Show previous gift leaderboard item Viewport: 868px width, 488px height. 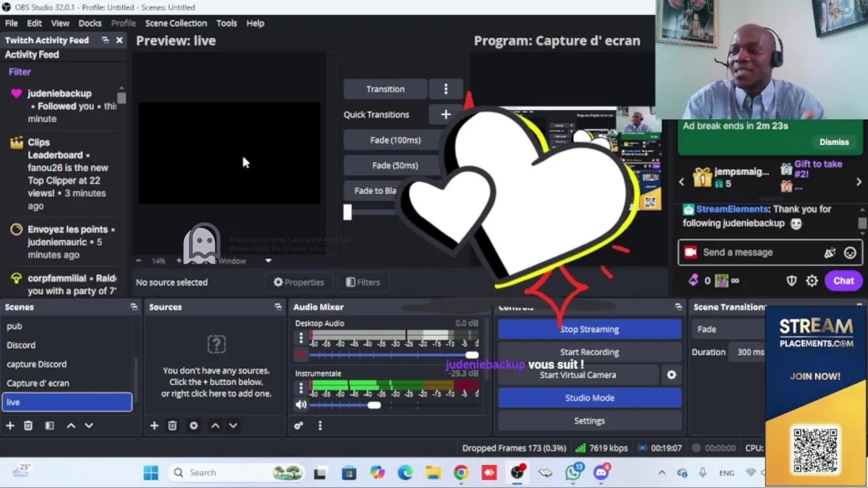(682, 182)
